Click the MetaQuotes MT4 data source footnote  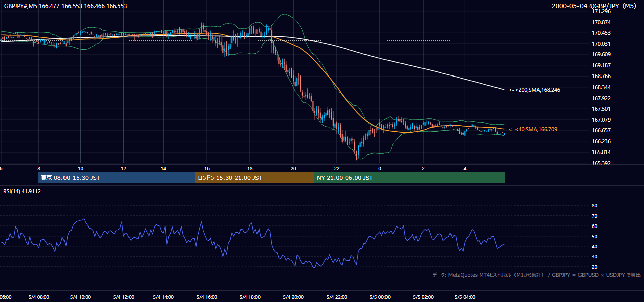coord(537,275)
